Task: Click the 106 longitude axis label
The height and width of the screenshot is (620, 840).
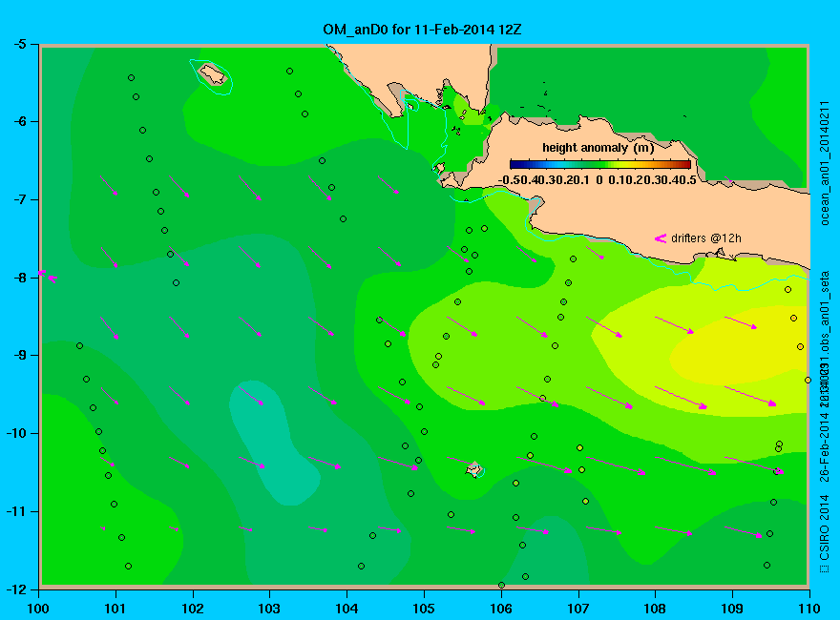Action: [501, 609]
